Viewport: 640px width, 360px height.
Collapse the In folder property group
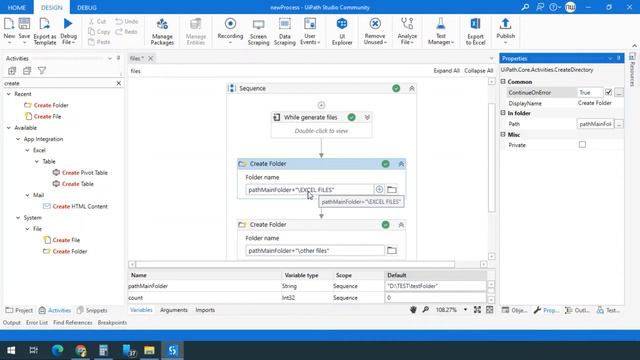(x=503, y=113)
